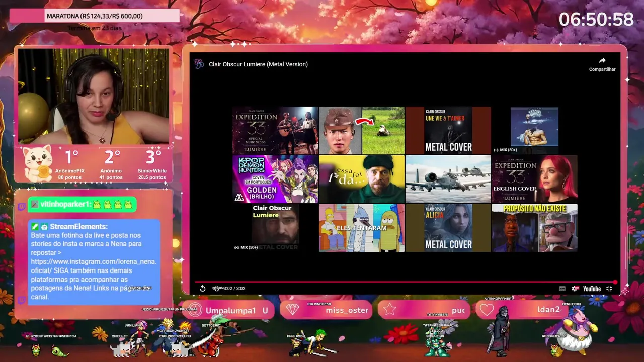Open the channel avatar beside video title
Viewport: 644px width, 362px height.
[x=199, y=64]
